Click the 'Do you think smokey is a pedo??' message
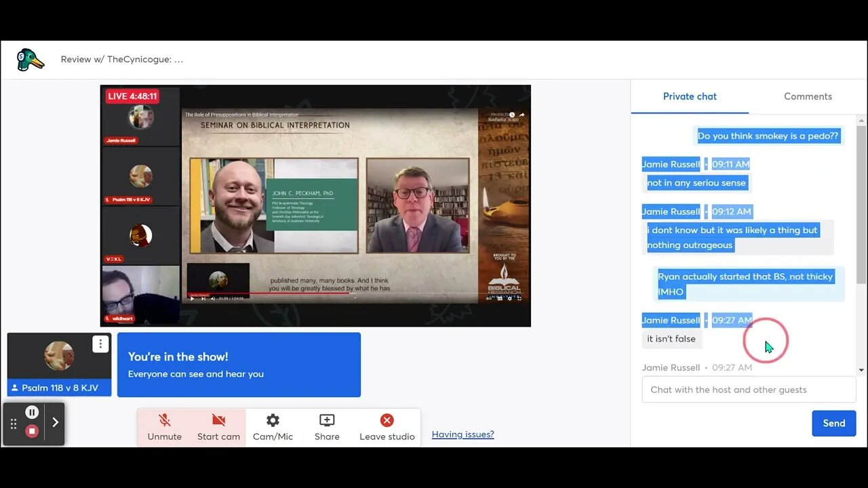The width and height of the screenshot is (868, 488). (x=768, y=136)
